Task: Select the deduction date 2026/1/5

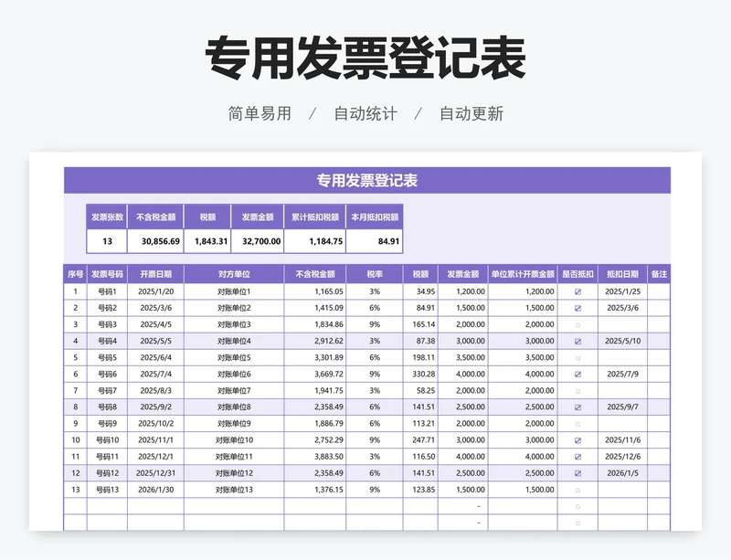Action: pyautogui.click(x=622, y=473)
